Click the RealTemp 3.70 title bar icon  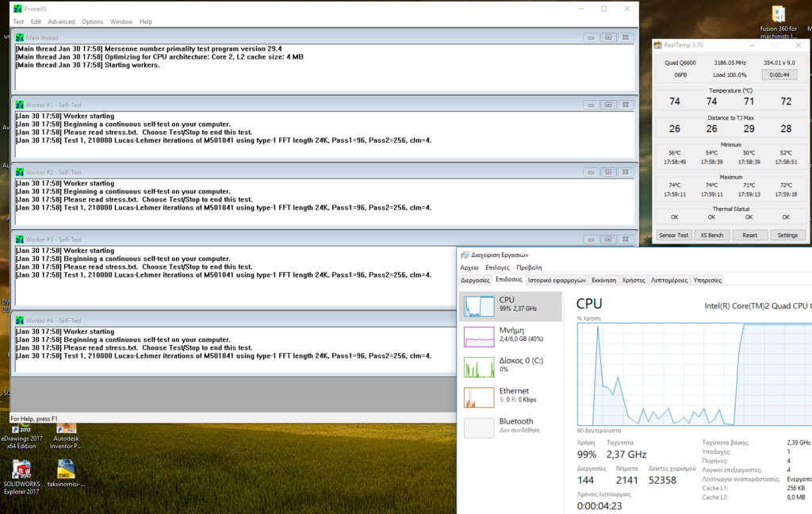tap(658, 45)
